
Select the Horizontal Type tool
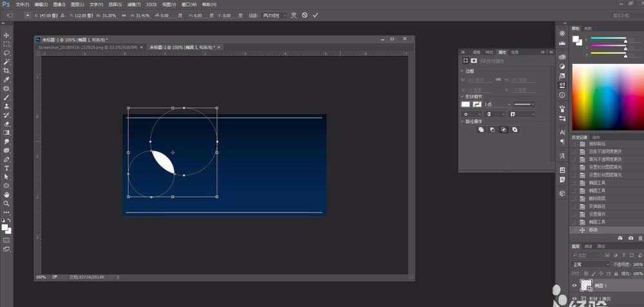[x=6, y=168]
